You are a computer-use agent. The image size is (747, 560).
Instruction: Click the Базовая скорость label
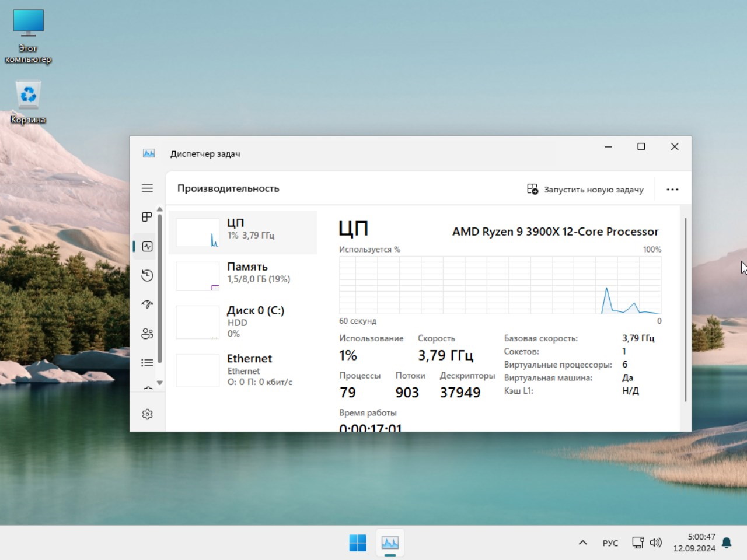541,338
